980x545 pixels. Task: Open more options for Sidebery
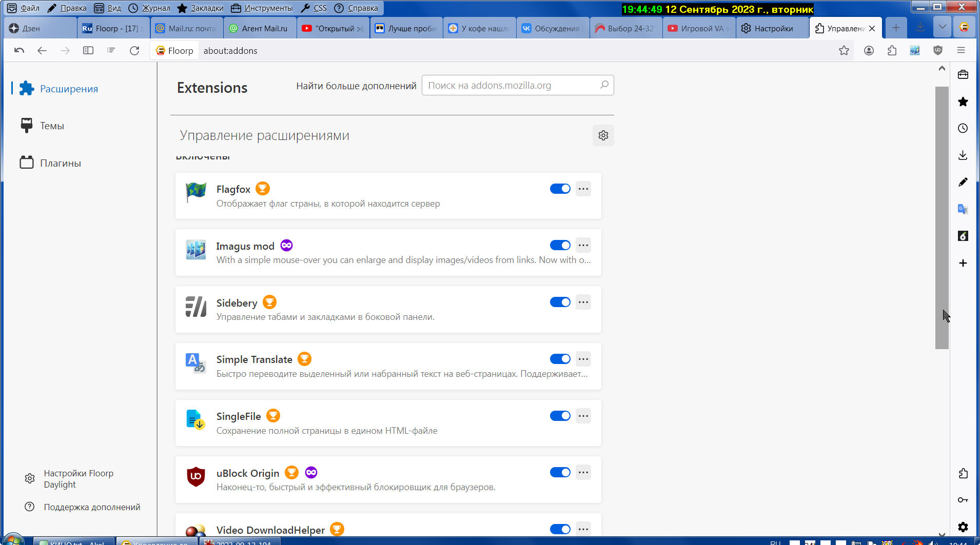(583, 302)
